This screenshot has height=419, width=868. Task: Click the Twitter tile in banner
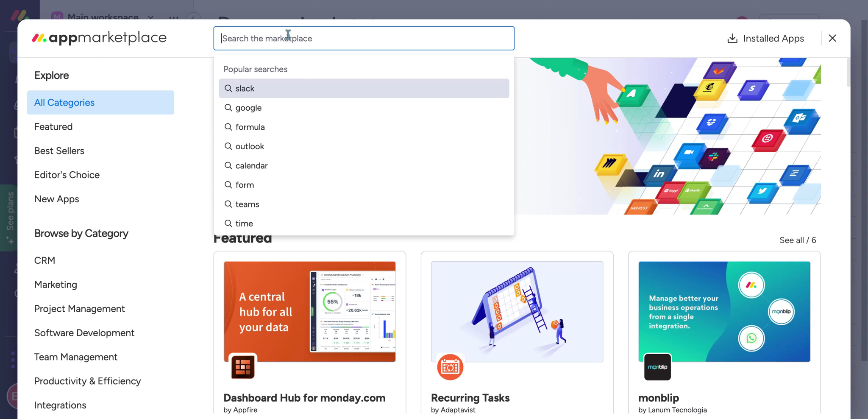click(763, 193)
